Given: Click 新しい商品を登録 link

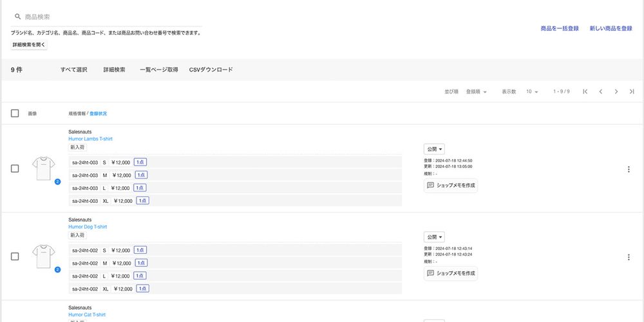Looking at the screenshot, I should (611, 28).
